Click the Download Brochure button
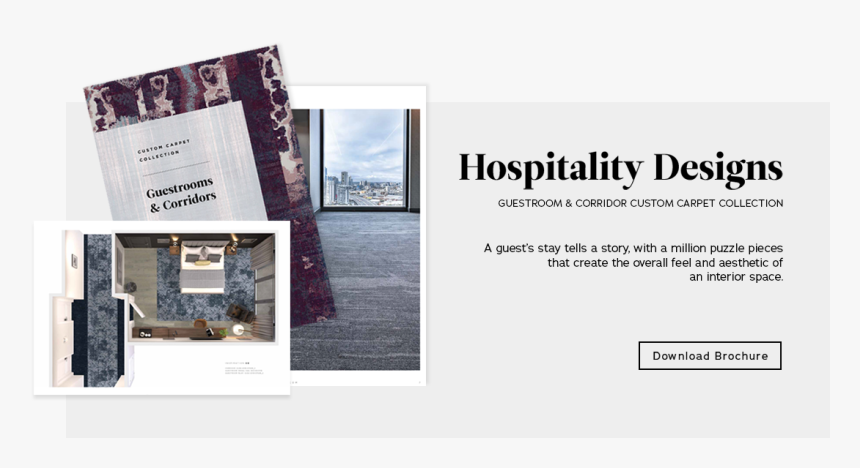 [x=710, y=356]
